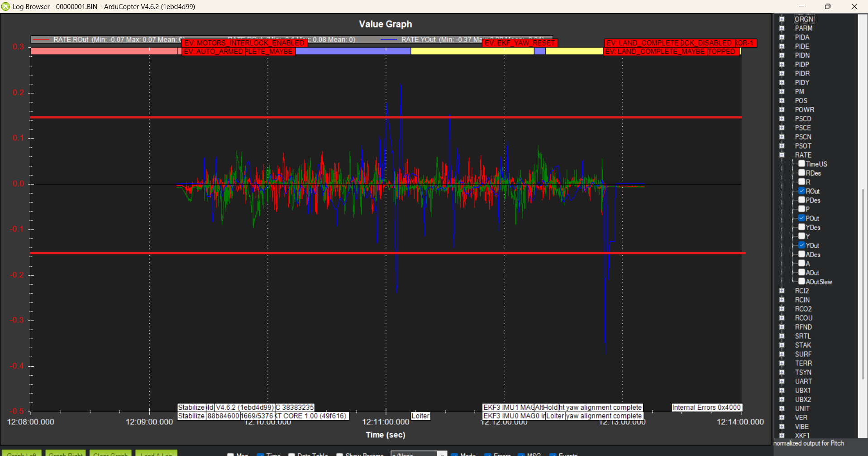Uncheck the ROut field checkbox
Screen dimensions: 868x456
(801, 191)
